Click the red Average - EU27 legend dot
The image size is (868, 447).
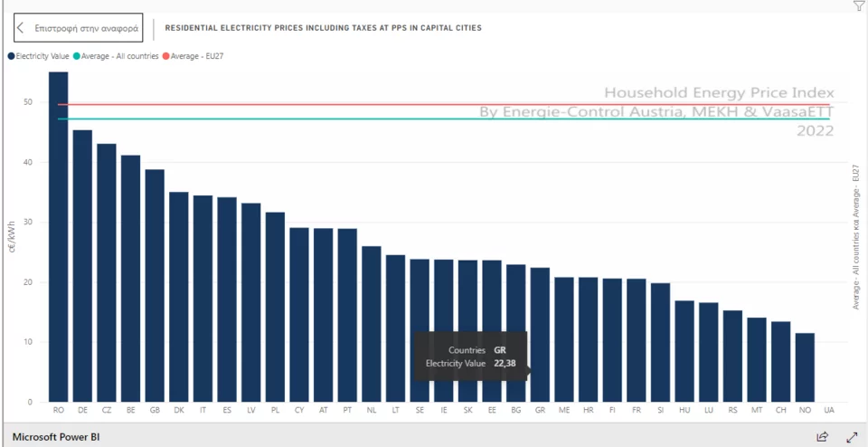[165, 56]
